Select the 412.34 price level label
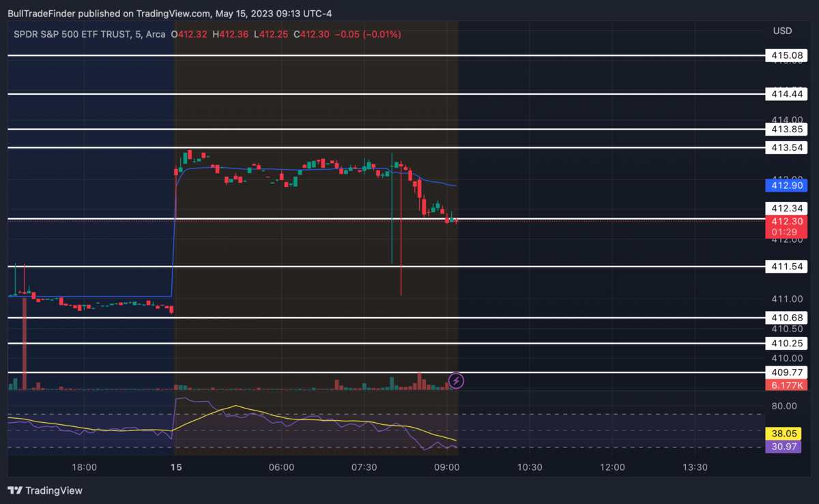Screen dimensions: 819x504 point(786,208)
